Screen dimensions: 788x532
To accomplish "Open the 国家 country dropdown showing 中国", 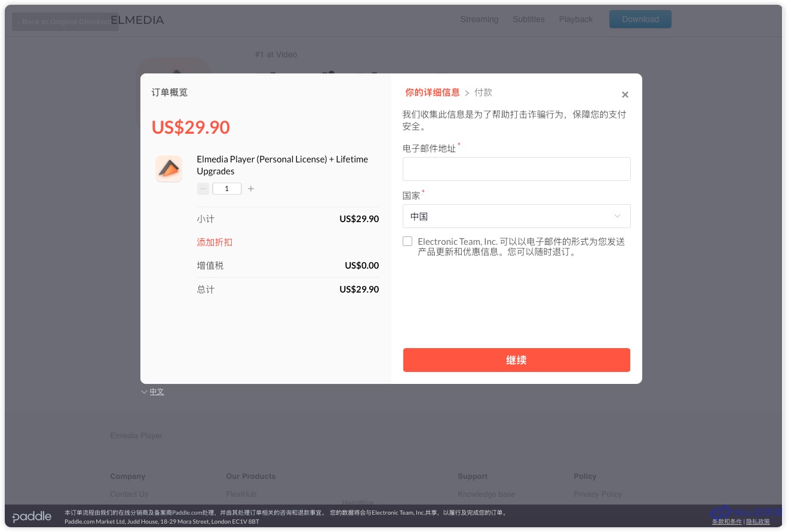I will [517, 216].
